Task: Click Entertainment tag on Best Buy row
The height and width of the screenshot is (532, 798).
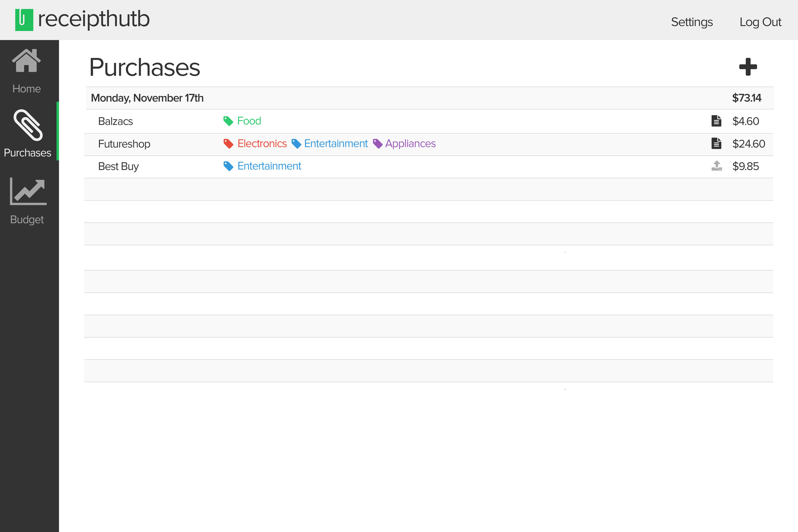Action: click(269, 166)
